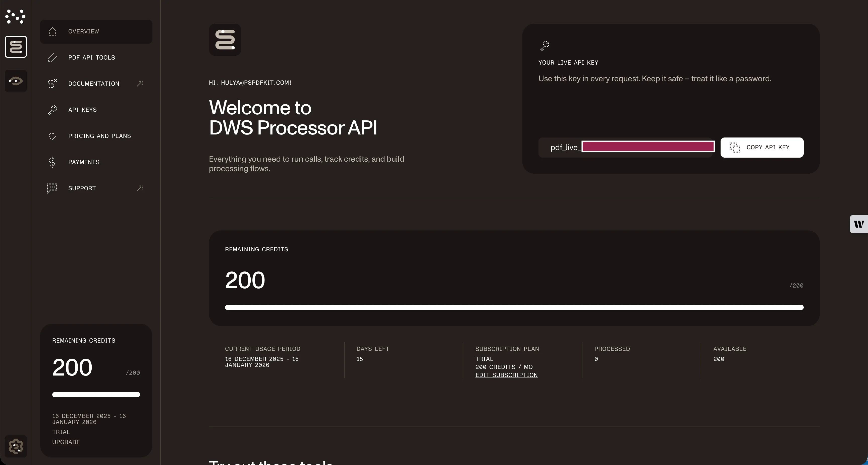
Task: Click the dotted circle icon beside PRICING AND PLANS
Action: [52, 136]
